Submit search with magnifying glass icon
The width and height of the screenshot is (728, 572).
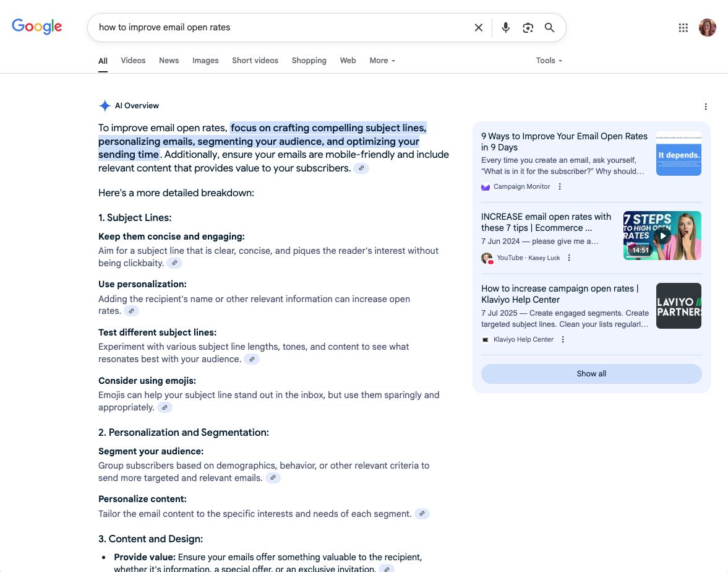pyautogui.click(x=549, y=27)
